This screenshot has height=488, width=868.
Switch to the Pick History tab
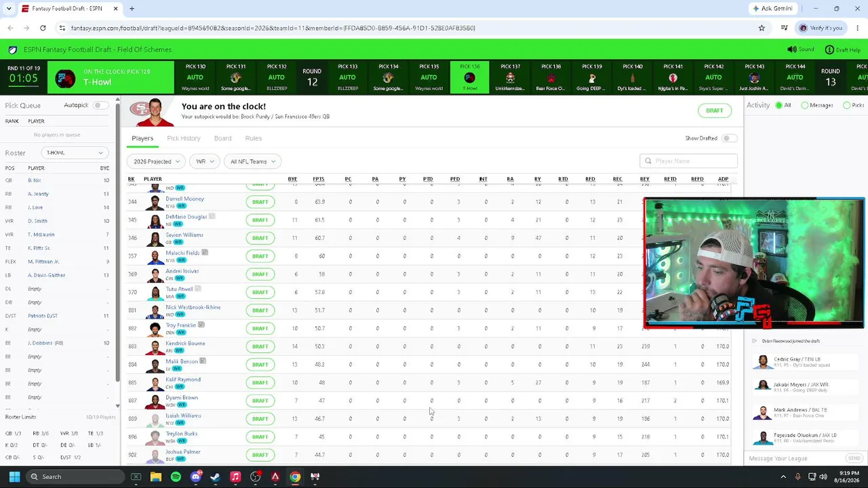[184, 138]
